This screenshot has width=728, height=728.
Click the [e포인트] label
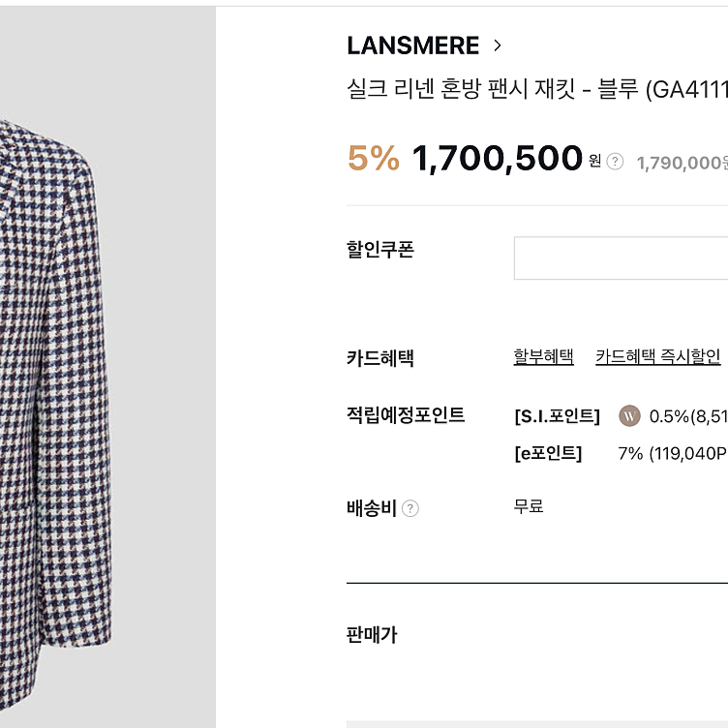[548, 453]
